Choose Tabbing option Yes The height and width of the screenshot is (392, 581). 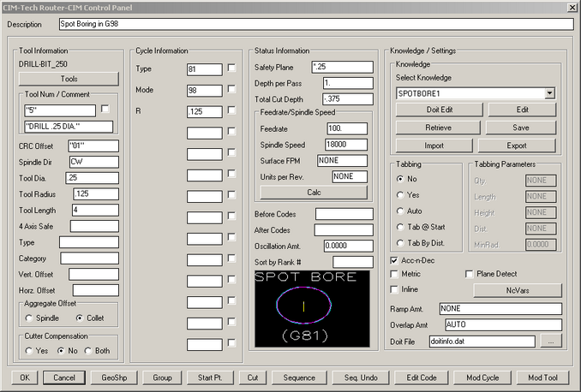pos(400,194)
